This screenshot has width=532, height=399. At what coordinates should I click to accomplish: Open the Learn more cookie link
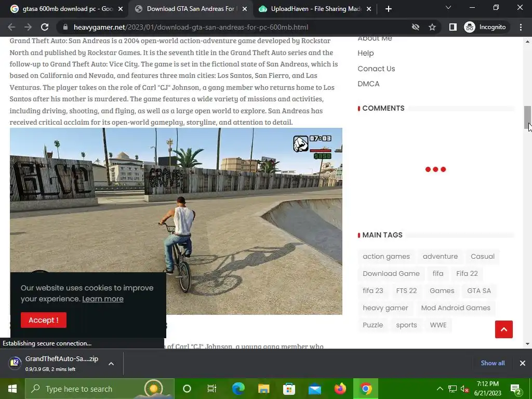(x=103, y=299)
